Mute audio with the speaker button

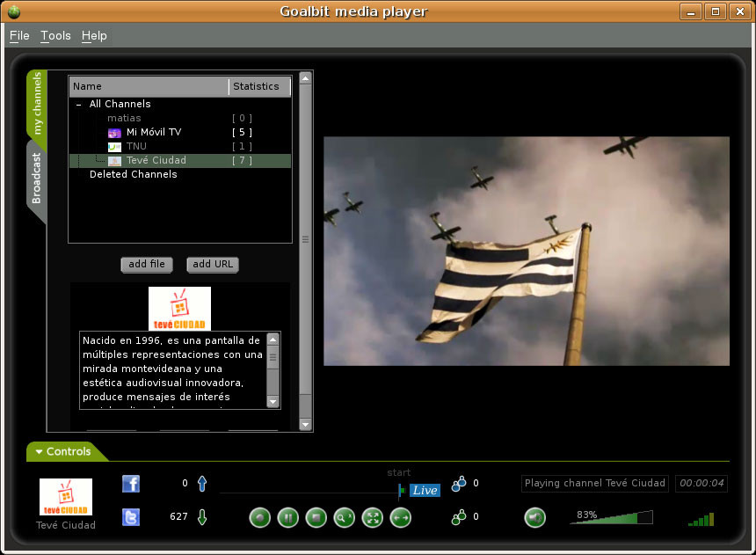pos(534,518)
